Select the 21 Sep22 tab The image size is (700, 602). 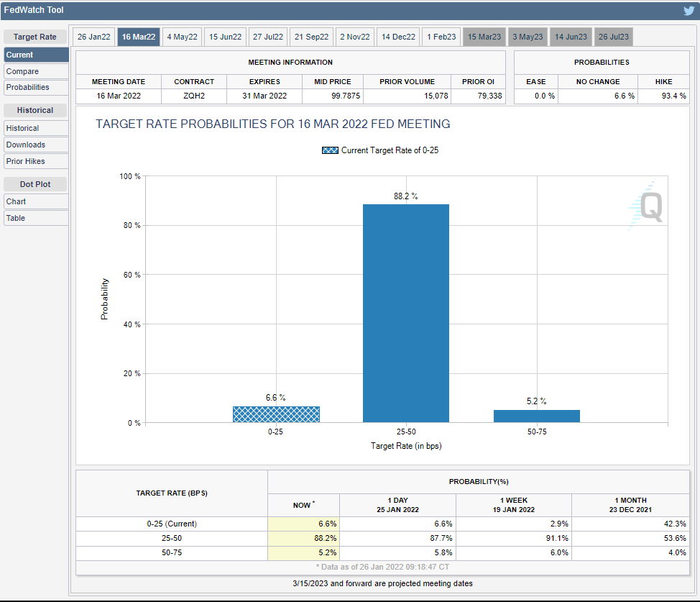pos(311,37)
